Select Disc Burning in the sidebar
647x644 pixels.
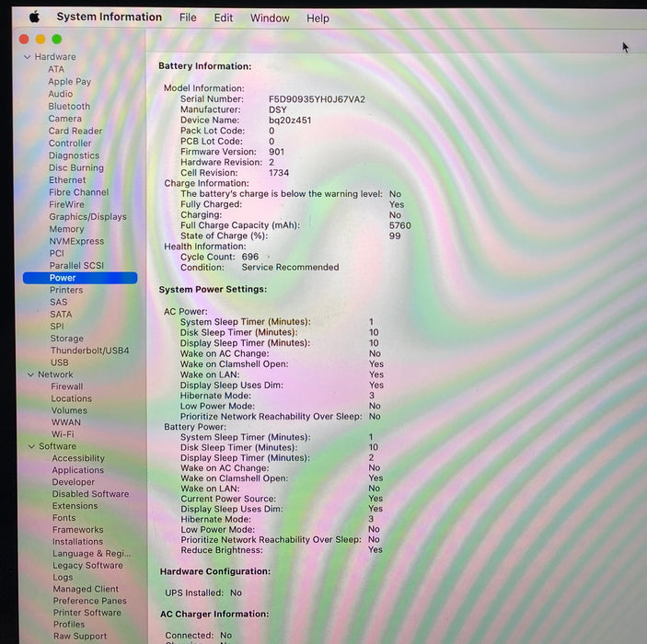coord(76,168)
